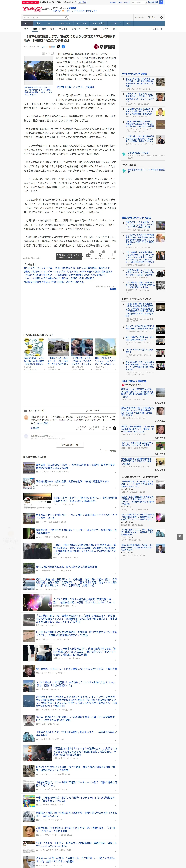Image resolution: width=186 pixels, height=868 pixels.
Task: Click Yahoo! JAPAN link in top bar
Action: 116,2
